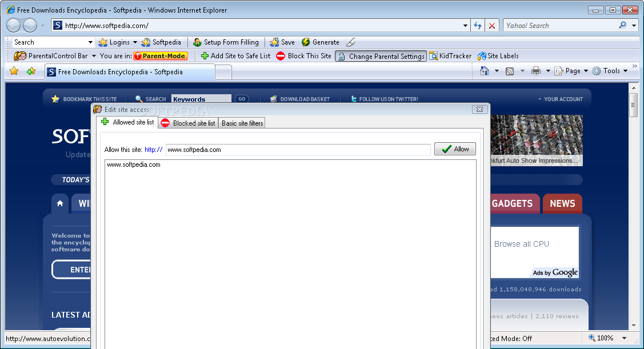Click the 100% zoom level button
Screen dimensions: 644x349
(x=601, y=338)
